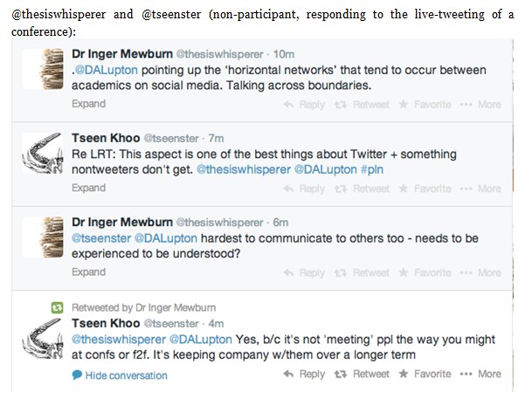The image size is (532, 419).
Task: Click Tseen Khoo avatar on 7m tweet
Action: coord(43,154)
